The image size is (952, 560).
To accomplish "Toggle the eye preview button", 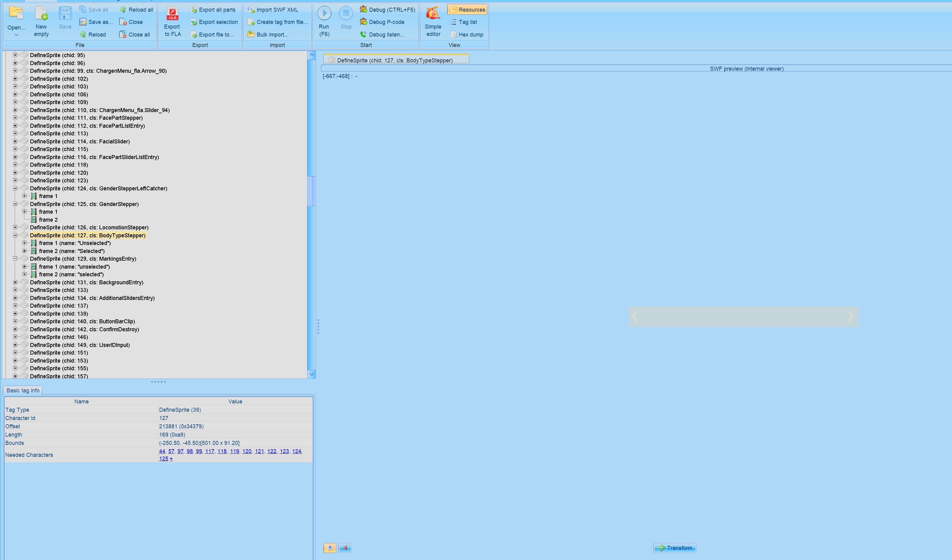I will [x=330, y=548].
